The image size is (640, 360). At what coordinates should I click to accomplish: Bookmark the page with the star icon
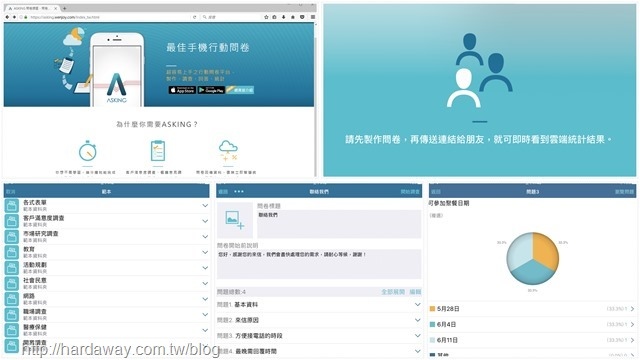[x=266, y=17]
